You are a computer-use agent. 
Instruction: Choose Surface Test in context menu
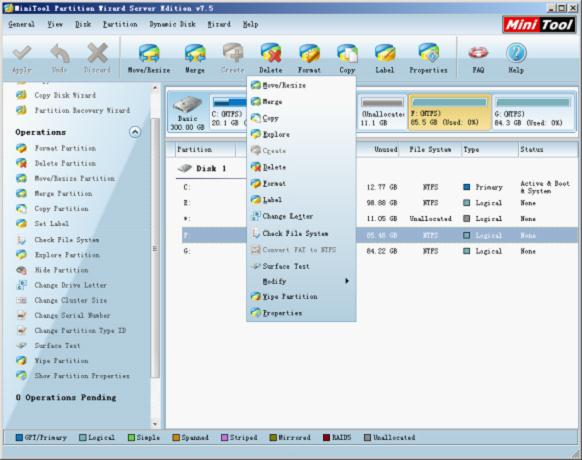point(301,266)
